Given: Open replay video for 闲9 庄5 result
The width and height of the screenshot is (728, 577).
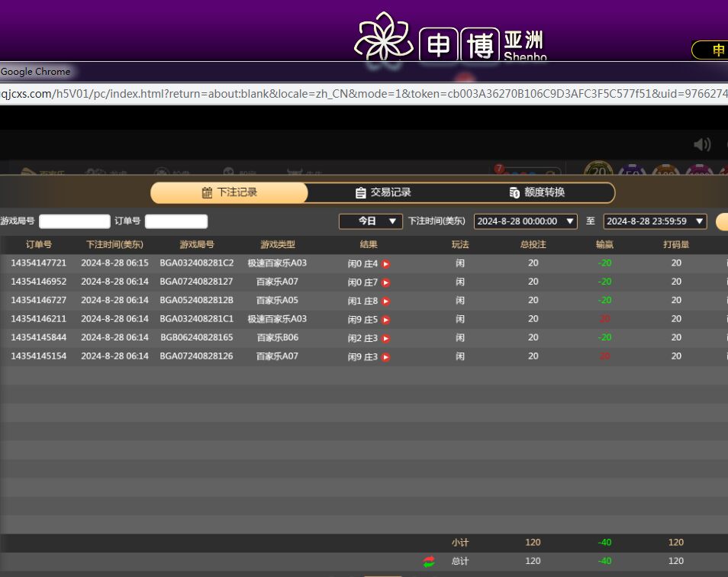Looking at the screenshot, I should [x=386, y=320].
